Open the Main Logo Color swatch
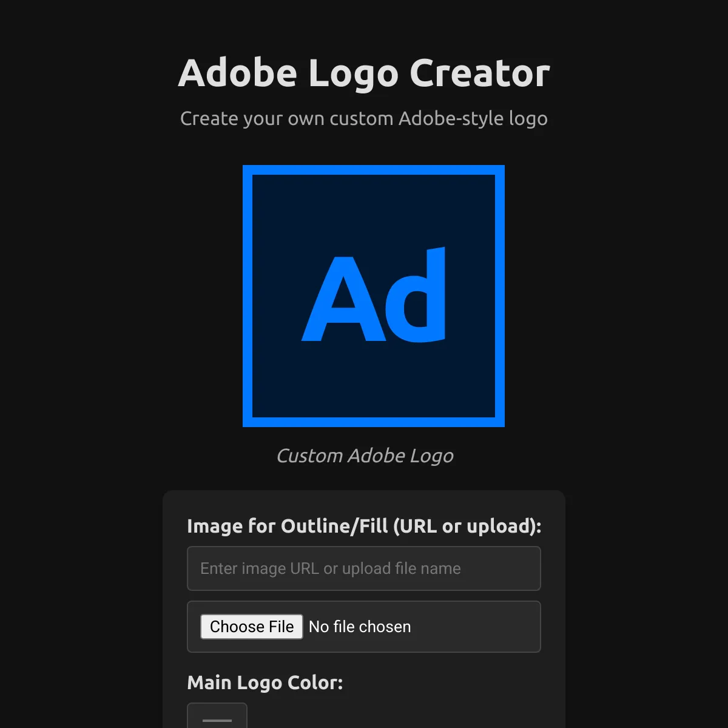Screen dimensions: 728x728 (217, 716)
